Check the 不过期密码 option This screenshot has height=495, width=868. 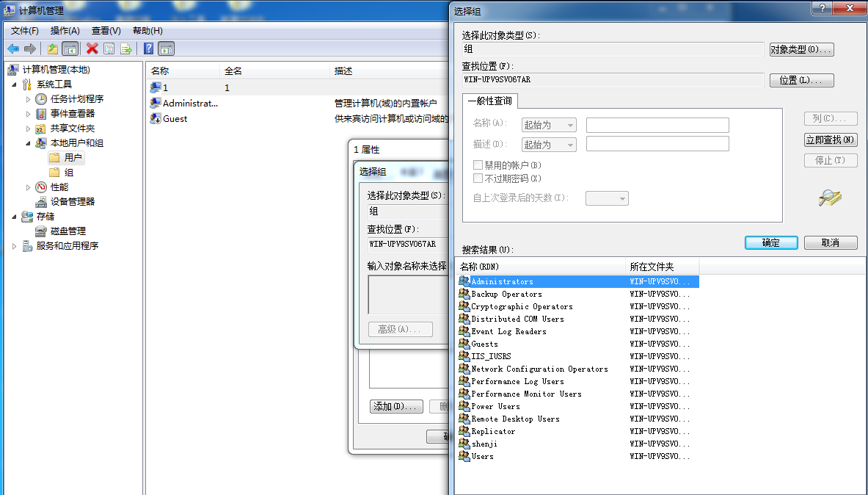[478, 177]
